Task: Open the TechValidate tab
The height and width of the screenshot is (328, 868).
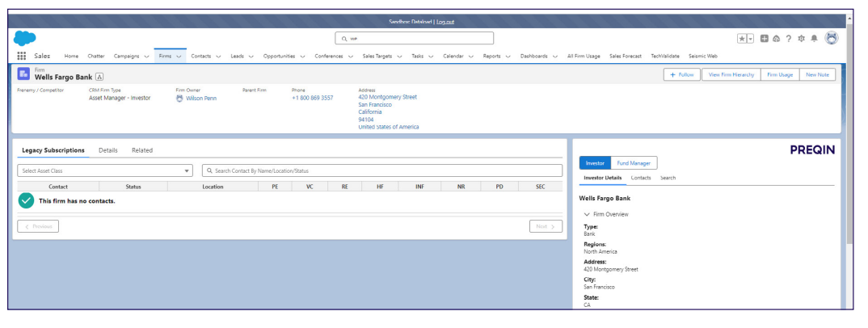Action: click(665, 57)
